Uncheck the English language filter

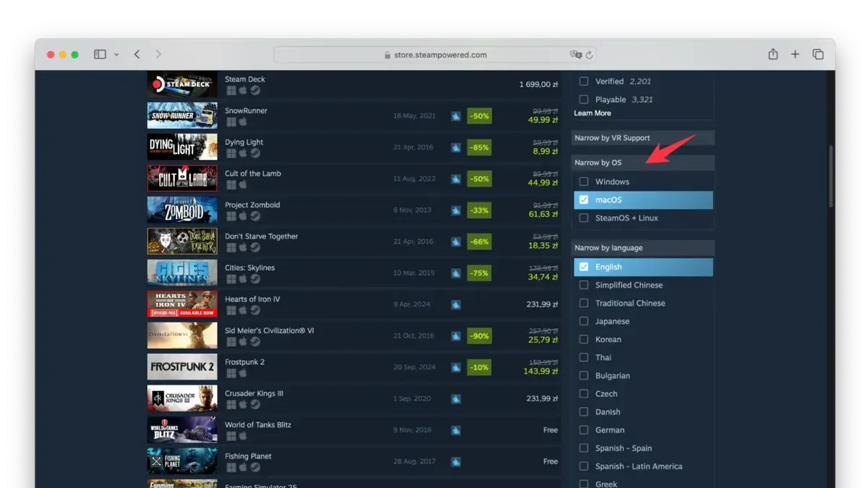coord(584,267)
